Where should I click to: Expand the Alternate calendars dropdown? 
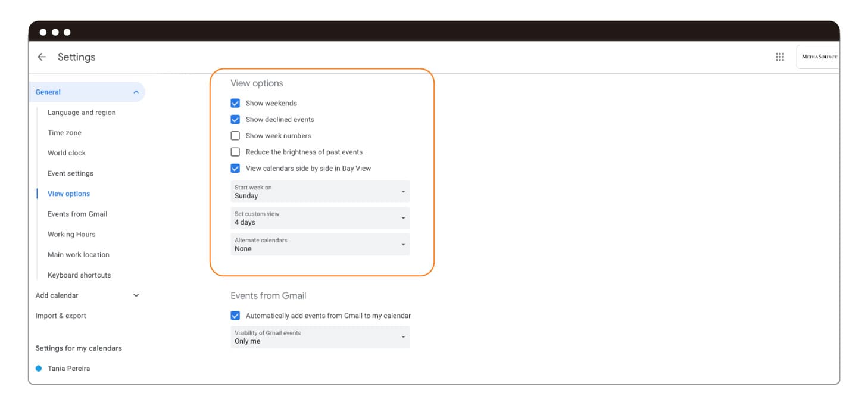320,245
